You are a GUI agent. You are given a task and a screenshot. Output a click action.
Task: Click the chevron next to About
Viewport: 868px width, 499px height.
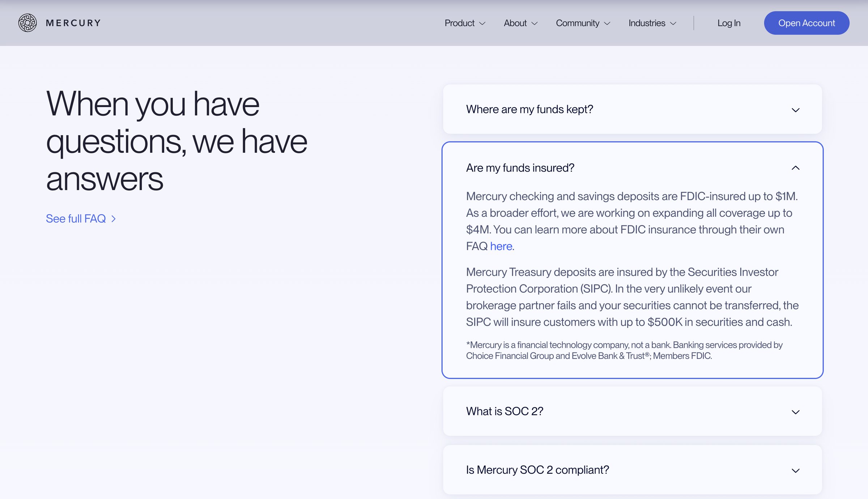[x=535, y=24]
